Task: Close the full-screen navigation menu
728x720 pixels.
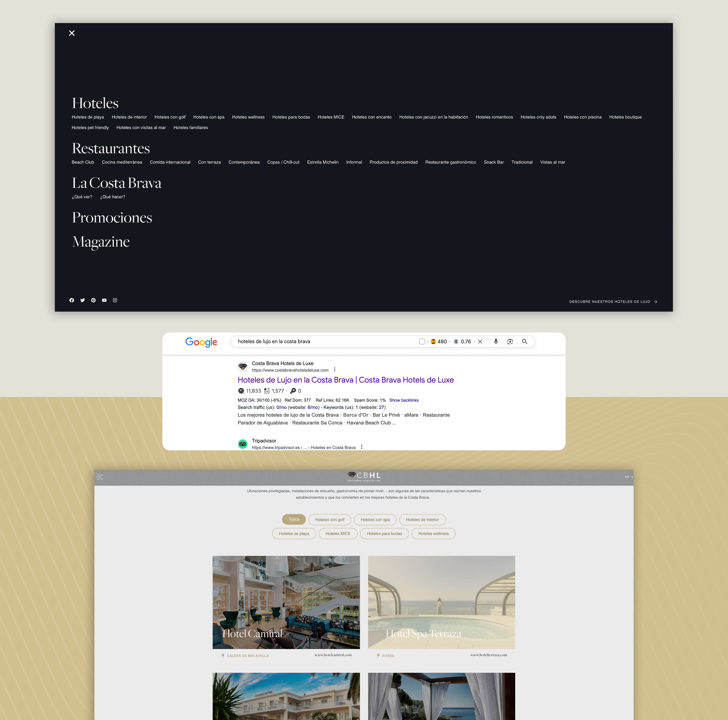Action: [x=72, y=33]
